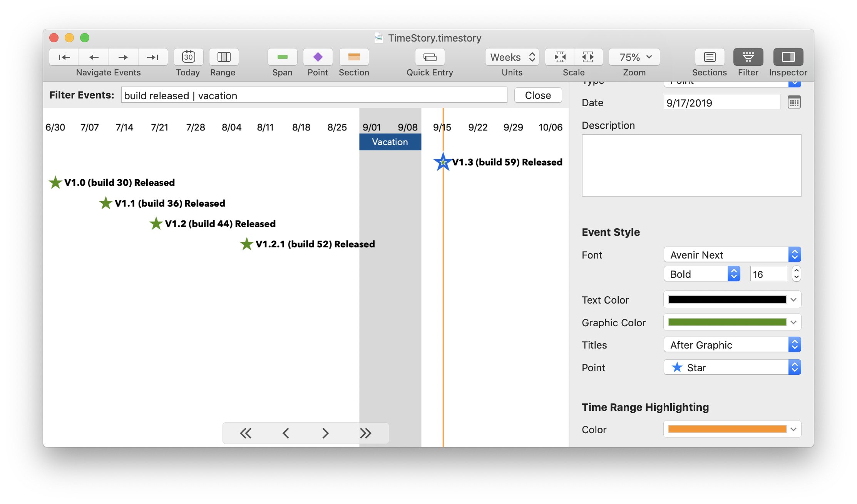Click the V1.3 build 59 star marker
The width and height of the screenshot is (857, 504).
coord(443,162)
